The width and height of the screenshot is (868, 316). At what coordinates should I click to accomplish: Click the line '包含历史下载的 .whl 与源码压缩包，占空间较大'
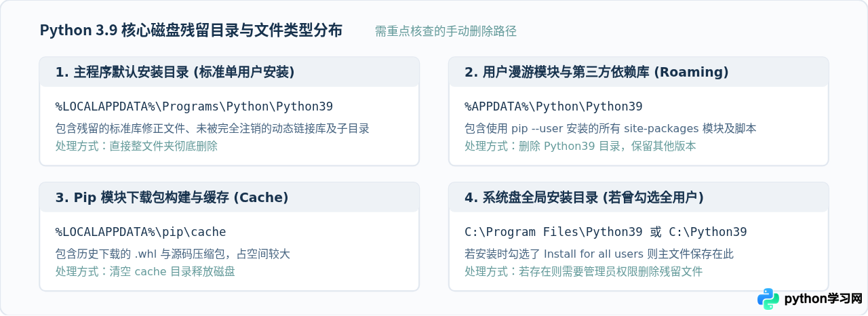tap(173, 254)
